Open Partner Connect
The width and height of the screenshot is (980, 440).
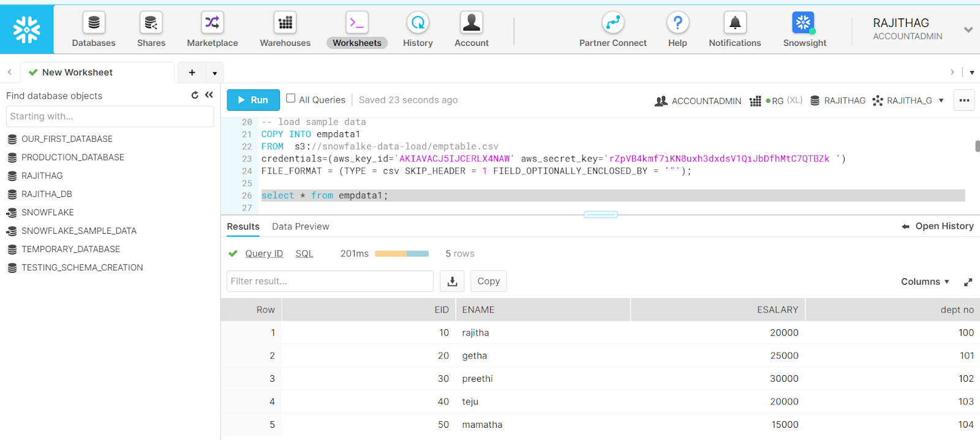613,29
